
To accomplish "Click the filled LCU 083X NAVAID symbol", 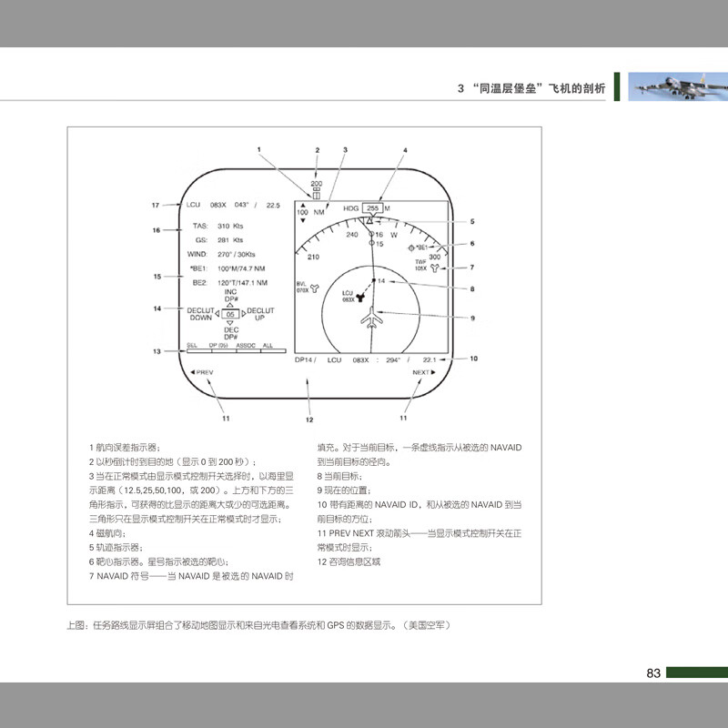I will coord(360,296).
